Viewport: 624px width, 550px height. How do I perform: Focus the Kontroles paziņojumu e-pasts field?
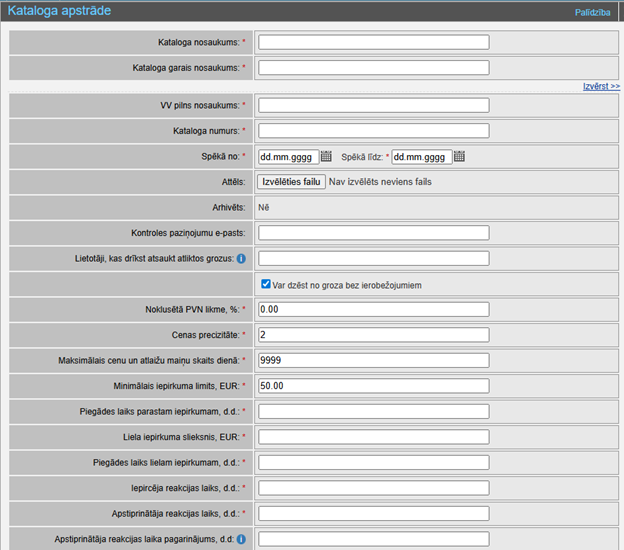click(373, 233)
